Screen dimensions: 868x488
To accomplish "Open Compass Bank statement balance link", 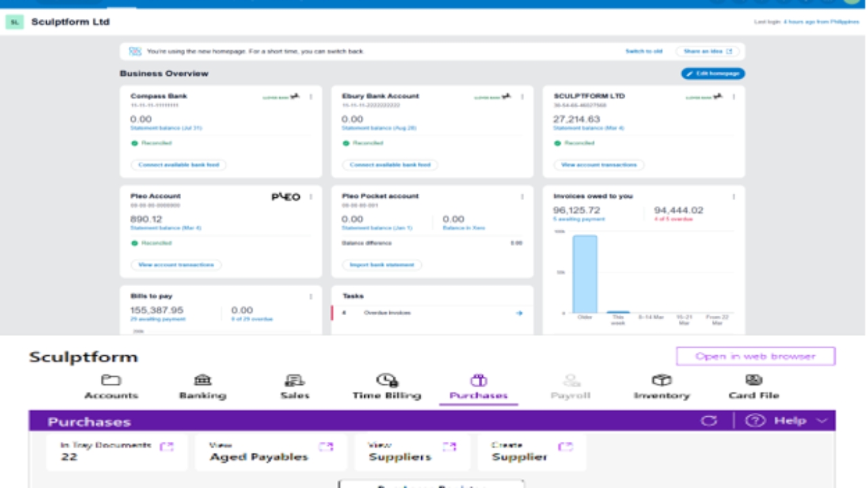I will pos(166,128).
